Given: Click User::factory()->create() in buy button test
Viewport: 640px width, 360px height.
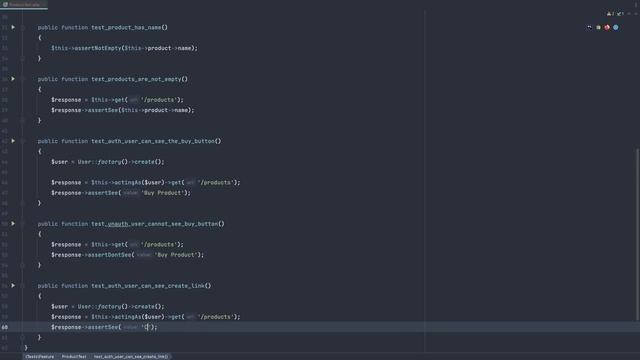Looking at the screenshot, I should pos(121,162).
